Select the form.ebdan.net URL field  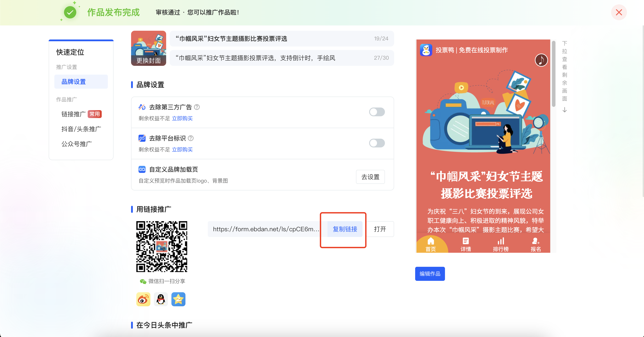click(x=267, y=229)
